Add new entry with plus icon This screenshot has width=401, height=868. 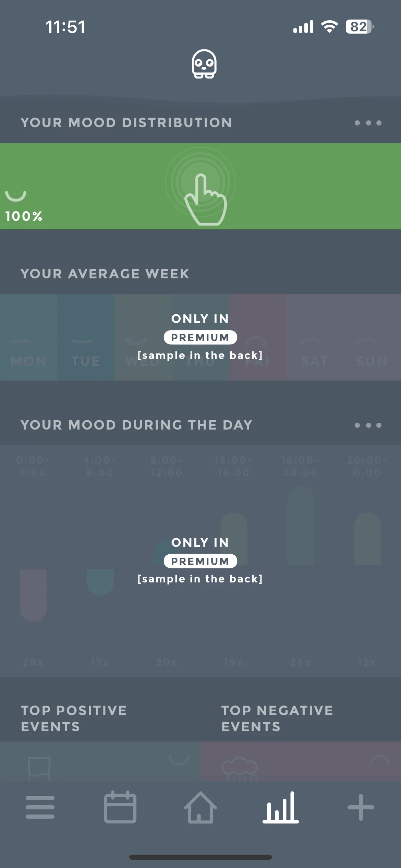pos(361,807)
